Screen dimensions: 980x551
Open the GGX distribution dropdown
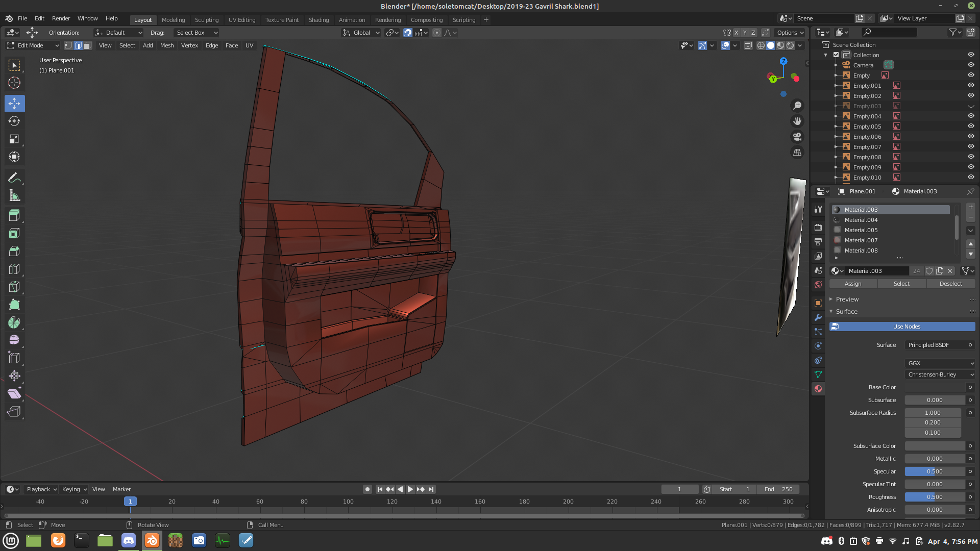[x=940, y=363]
